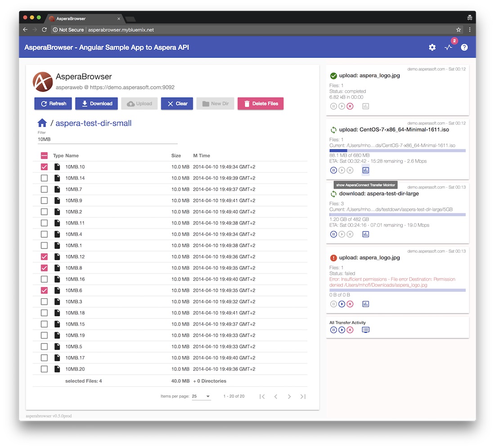This screenshot has height=448, width=495.
Task: Resume all transfer activity
Action: (342, 330)
